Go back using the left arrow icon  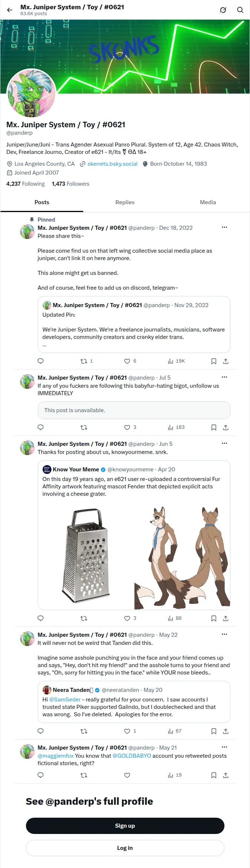(10, 10)
